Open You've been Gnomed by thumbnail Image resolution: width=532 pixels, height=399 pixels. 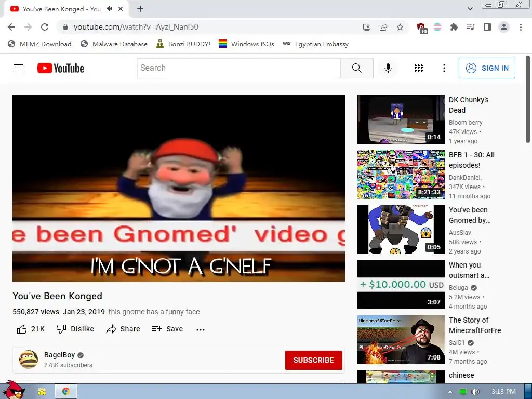pyautogui.click(x=401, y=229)
